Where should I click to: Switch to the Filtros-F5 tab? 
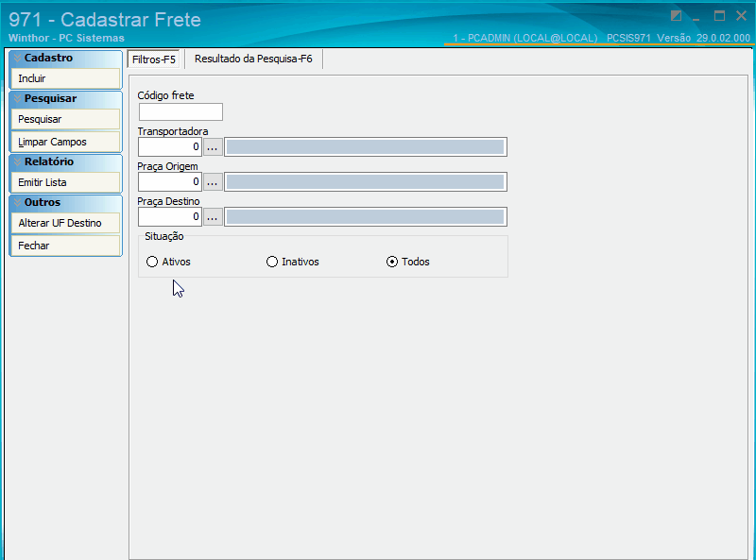pos(153,59)
